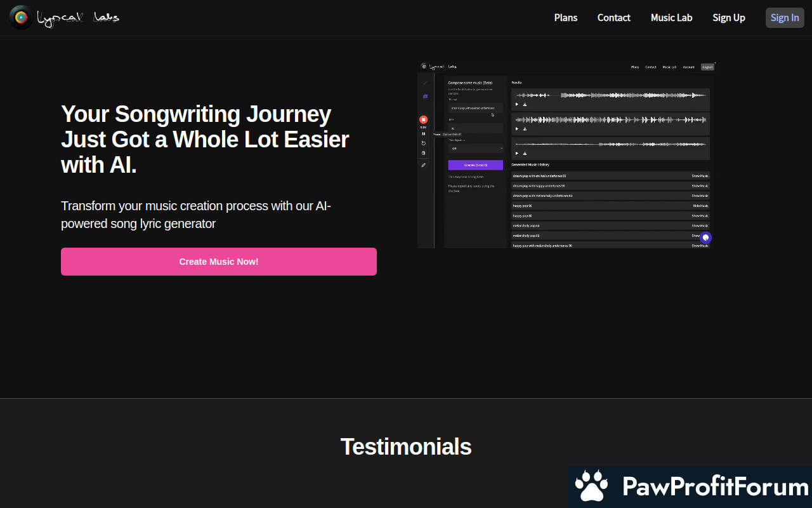Screen dimensions: 812x508
Task: Download the second generated waveform
Action: coord(525,129)
